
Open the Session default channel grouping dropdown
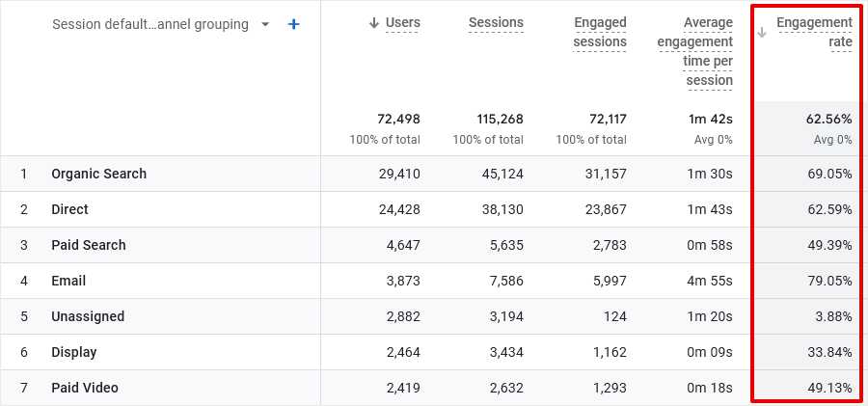pyautogui.click(x=149, y=24)
